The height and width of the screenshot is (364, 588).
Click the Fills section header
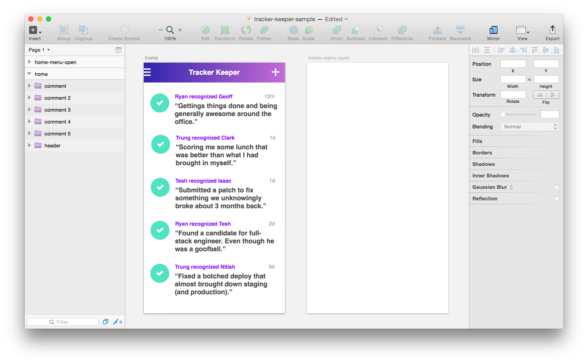click(477, 141)
